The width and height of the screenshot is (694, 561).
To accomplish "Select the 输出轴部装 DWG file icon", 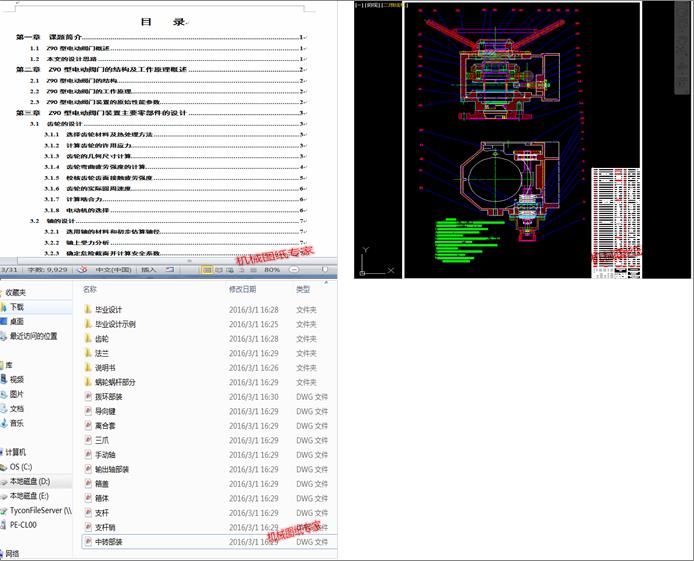I will tap(88, 469).
